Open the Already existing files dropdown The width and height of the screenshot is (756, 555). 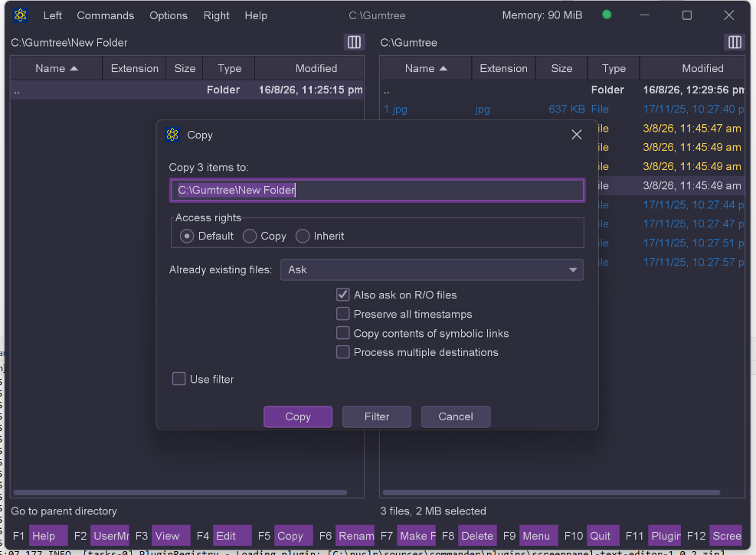click(432, 269)
